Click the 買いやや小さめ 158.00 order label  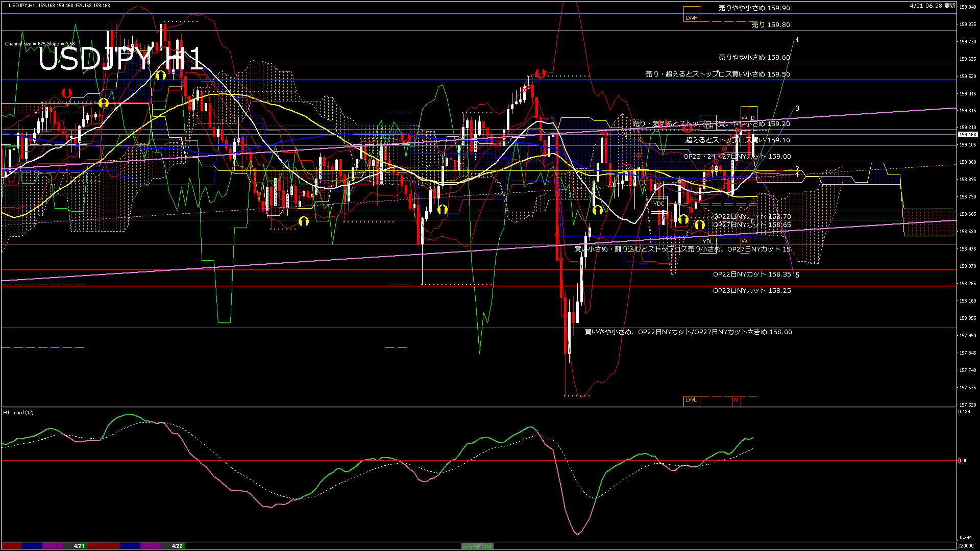[688, 332]
